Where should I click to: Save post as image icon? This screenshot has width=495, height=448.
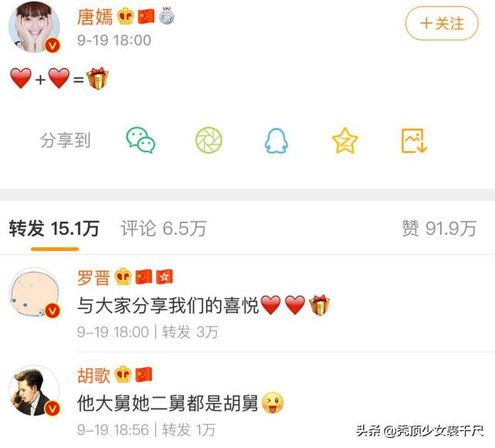click(x=414, y=141)
